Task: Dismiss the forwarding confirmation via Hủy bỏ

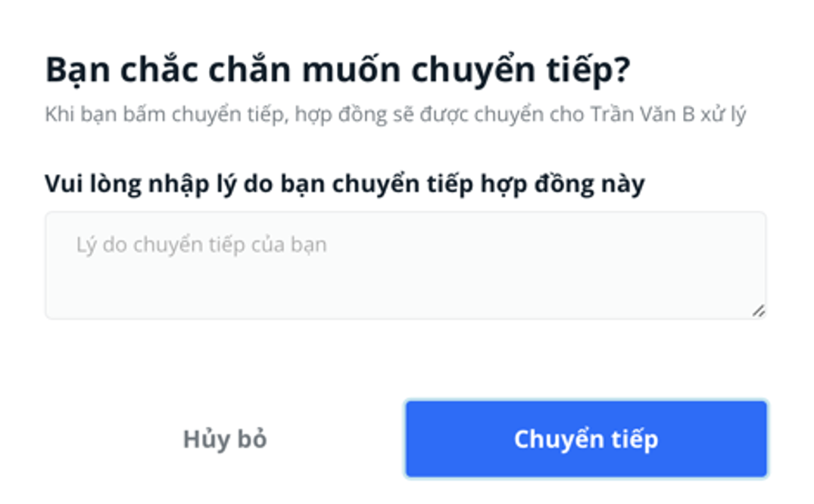Action: pos(225,439)
